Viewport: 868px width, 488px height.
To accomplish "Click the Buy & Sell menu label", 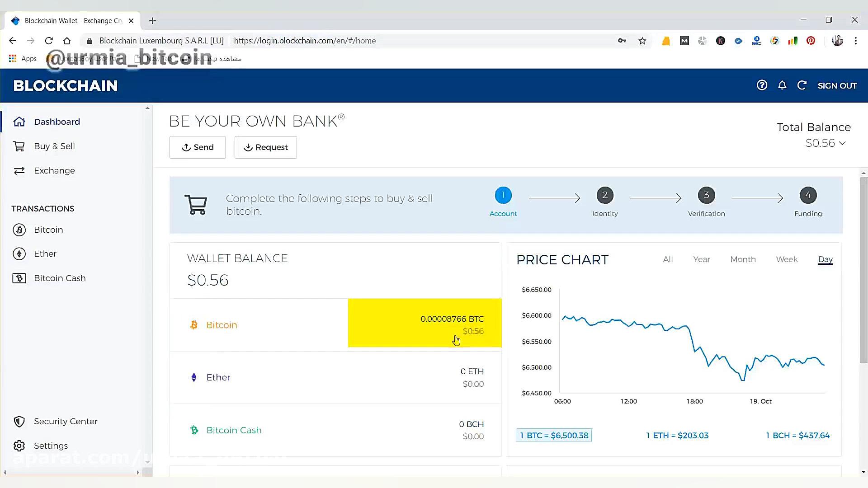I will point(54,146).
